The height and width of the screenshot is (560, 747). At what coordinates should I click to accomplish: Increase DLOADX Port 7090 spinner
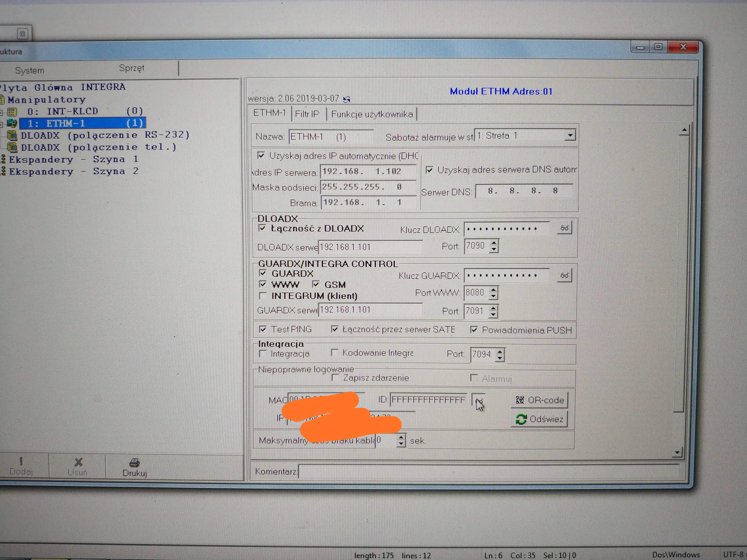(x=494, y=242)
